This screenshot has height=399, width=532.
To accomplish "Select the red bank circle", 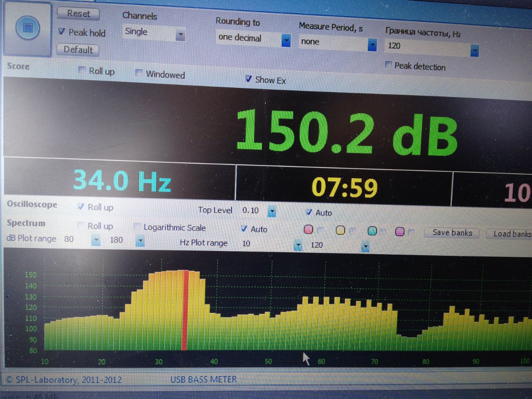I will (308, 229).
